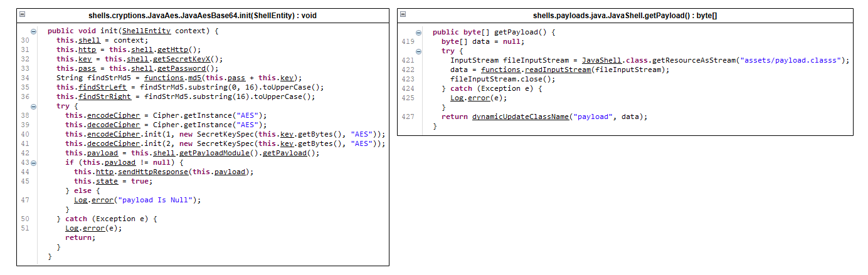Select line number 423 in getPayload node
This screenshot has width=868, height=275.
pyautogui.click(x=408, y=79)
